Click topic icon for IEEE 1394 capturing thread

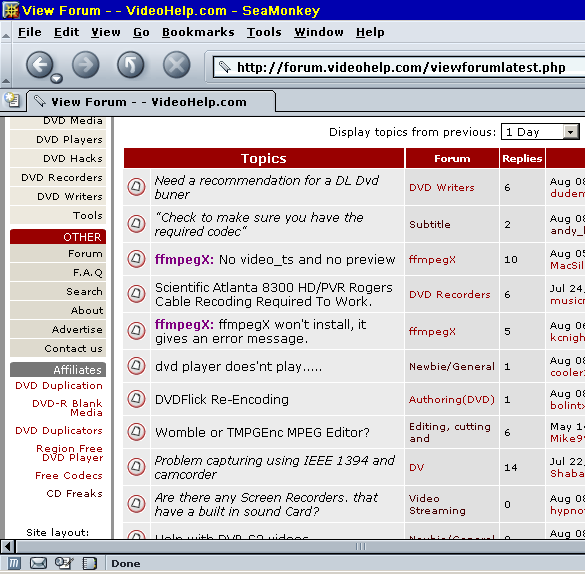(x=137, y=467)
